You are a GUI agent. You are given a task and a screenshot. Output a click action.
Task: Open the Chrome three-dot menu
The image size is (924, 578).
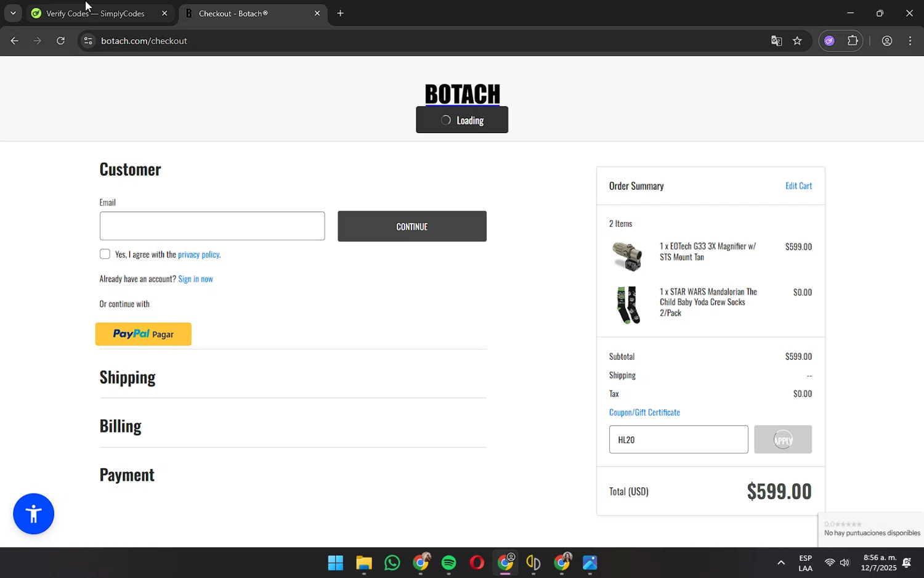pos(910,41)
